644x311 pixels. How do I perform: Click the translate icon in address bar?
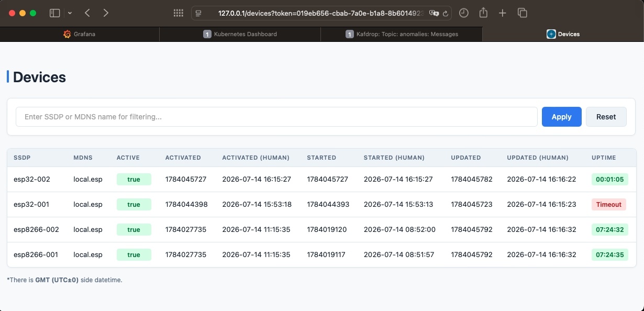tap(433, 13)
